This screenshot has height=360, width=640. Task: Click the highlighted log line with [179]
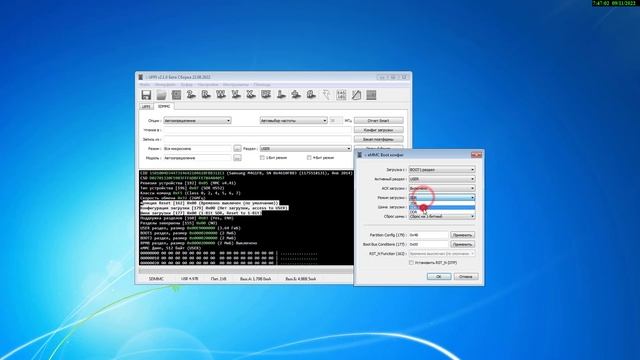coord(214,208)
